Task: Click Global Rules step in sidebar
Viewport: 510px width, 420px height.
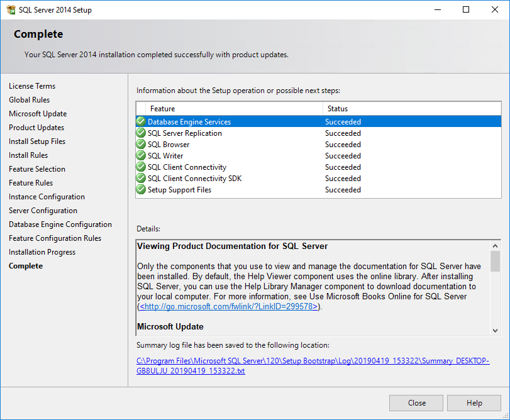Action: [30, 100]
